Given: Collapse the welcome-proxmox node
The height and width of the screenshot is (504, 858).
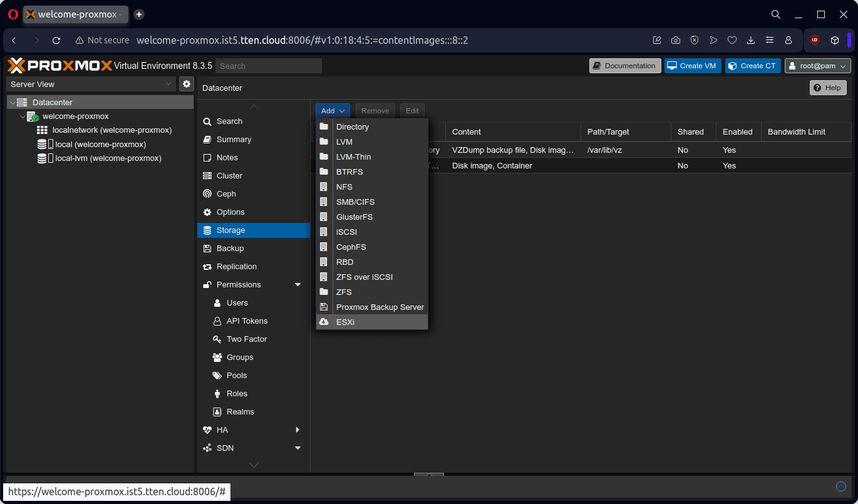Looking at the screenshot, I should pos(23,116).
